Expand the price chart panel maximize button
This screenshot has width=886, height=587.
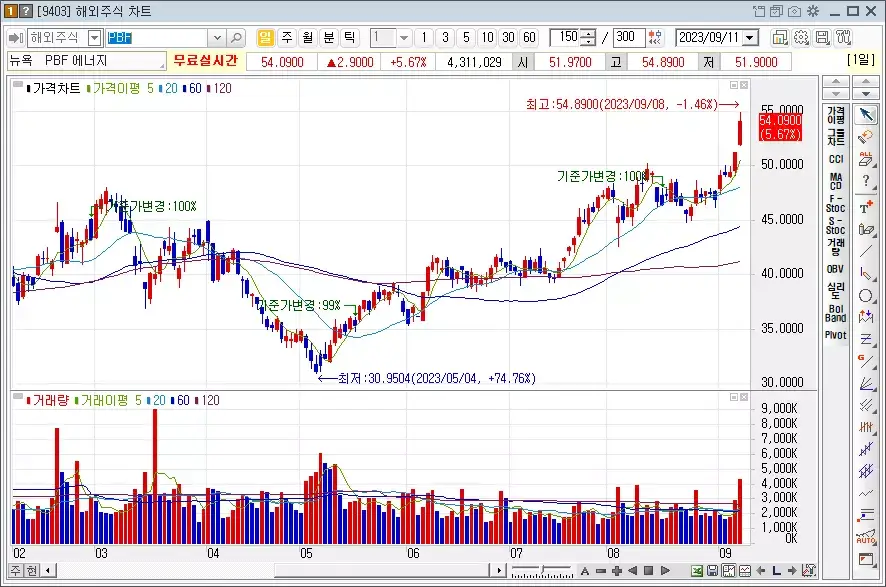click(x=734, y=85)
